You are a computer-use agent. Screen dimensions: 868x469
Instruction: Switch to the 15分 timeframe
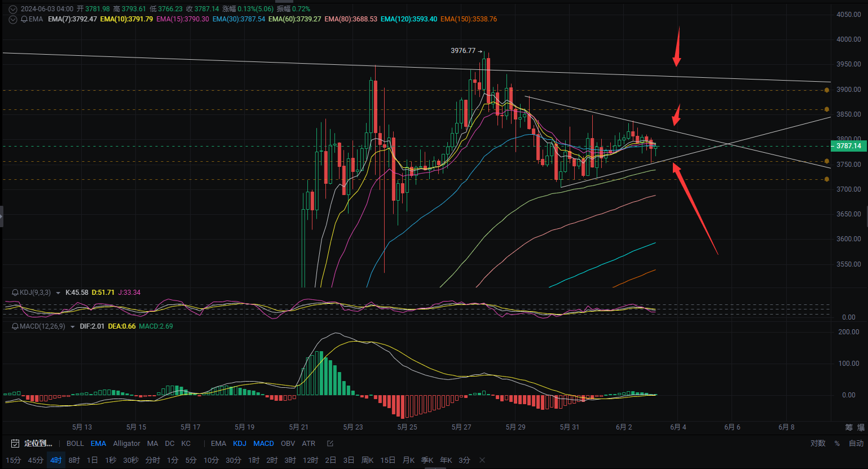tap(13, 461)
